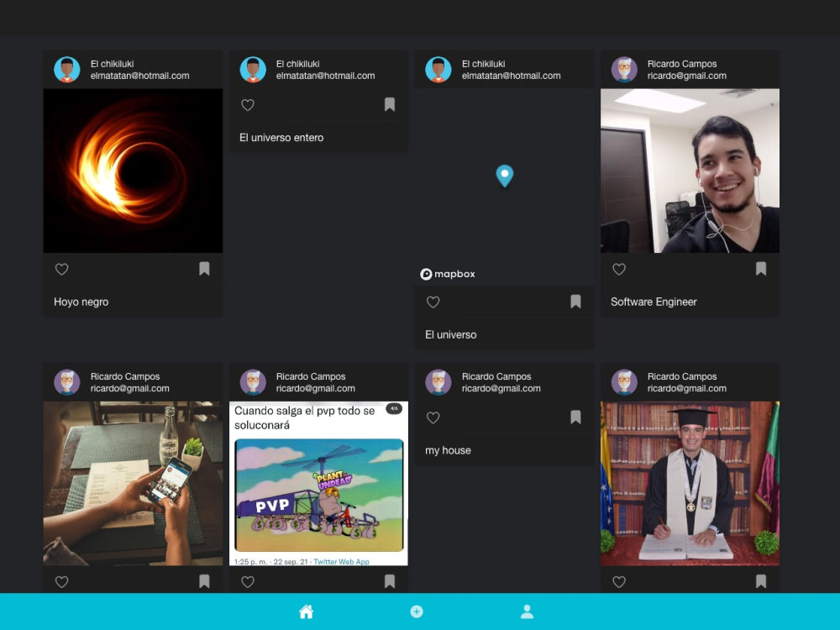
Task: Click ricardo@gmail.com on Software Engineer post
Action: click(x=687, y=76)
